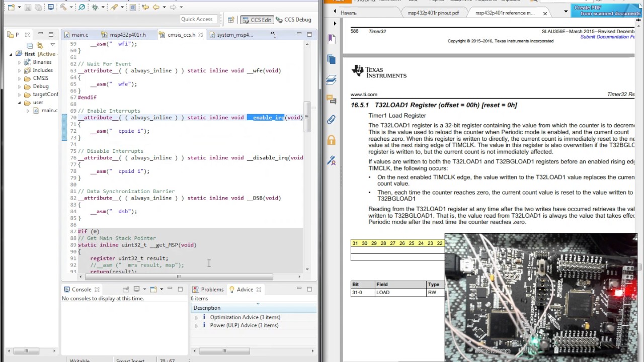
Task: Expand Power (ULP) Advice items
Action: 196,326
